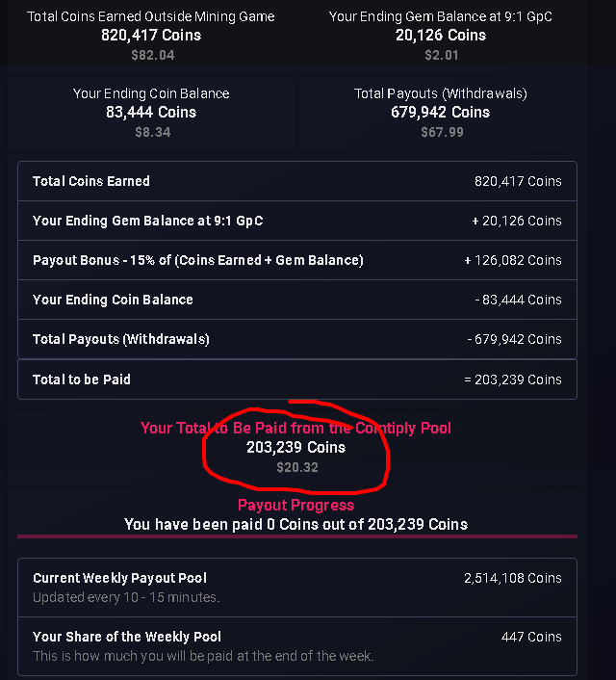Open the Current Weekly Payout Pool row
The height and width of the screenshot is (680, 616).
pos(296,587)
